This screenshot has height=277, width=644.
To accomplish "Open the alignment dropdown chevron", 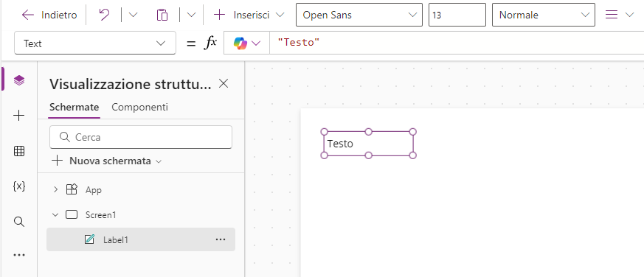I will click(630, 15).
